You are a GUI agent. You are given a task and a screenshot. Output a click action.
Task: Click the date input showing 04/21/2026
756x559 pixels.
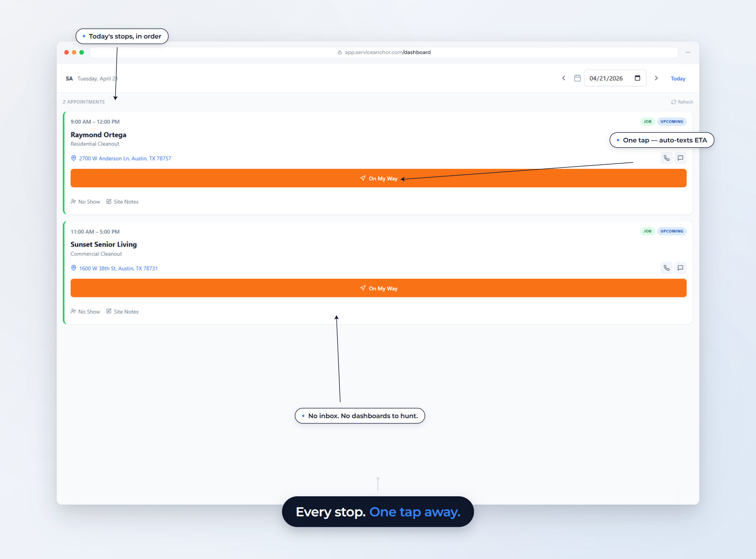[615, 78]
